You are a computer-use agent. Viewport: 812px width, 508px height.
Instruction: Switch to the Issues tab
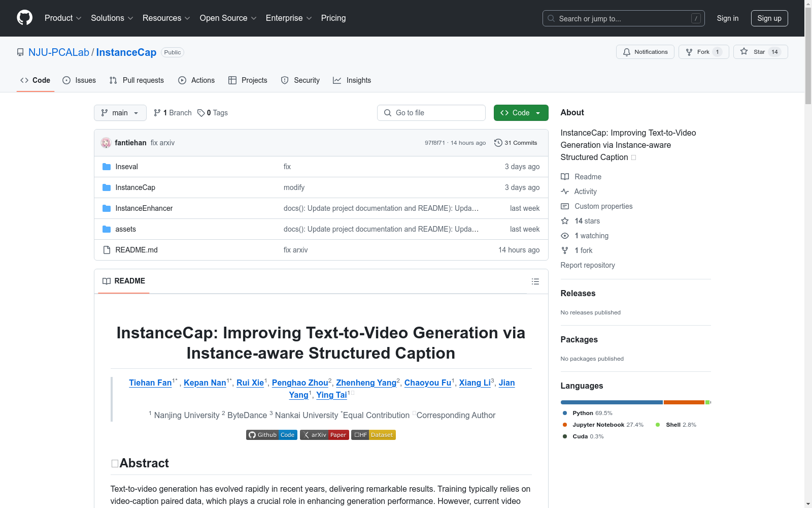[79, 80]
